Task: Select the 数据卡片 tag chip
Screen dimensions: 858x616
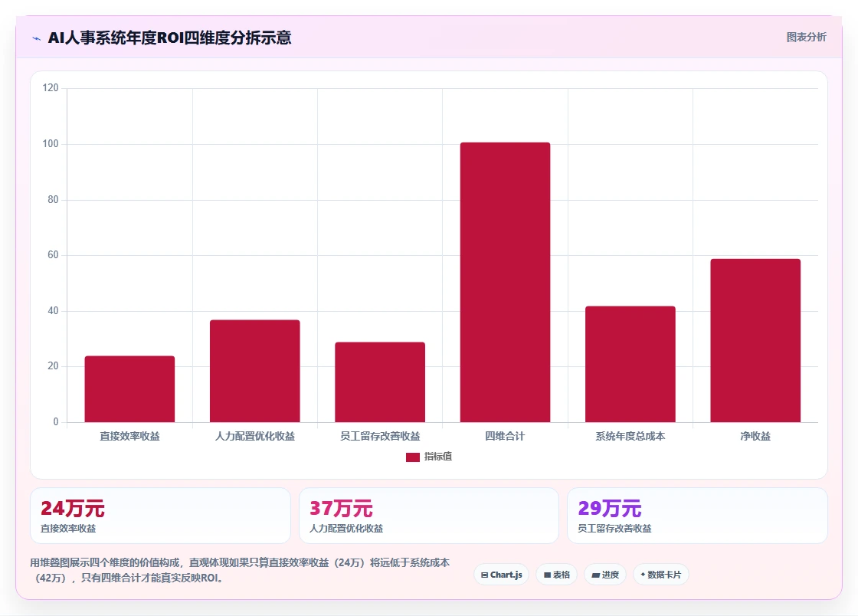Action: [660, 575]
